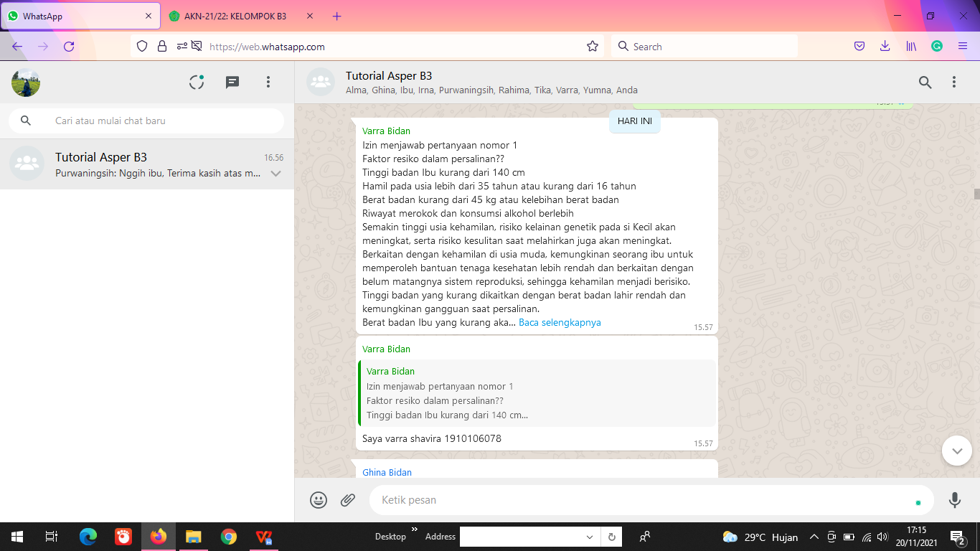Search messages in Tutorial Asper B3 conversation
The height and width of the screenshot is (551, 980).
coord(925,83)
